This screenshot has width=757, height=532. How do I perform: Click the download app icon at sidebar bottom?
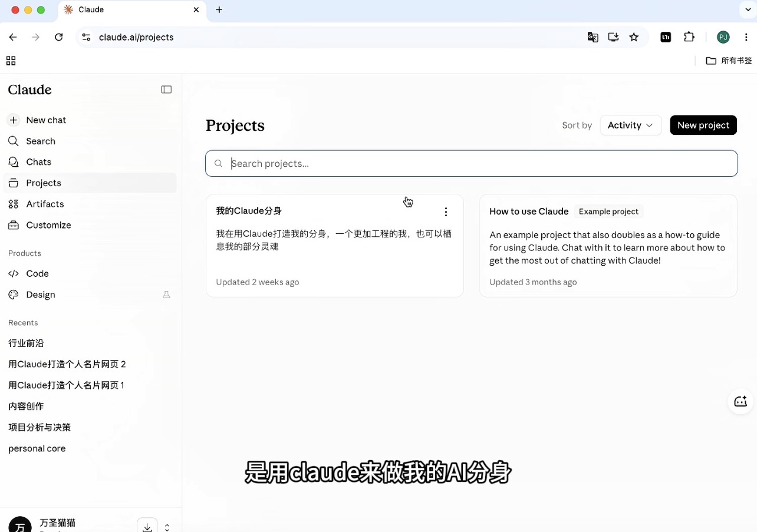click(147, 526)
